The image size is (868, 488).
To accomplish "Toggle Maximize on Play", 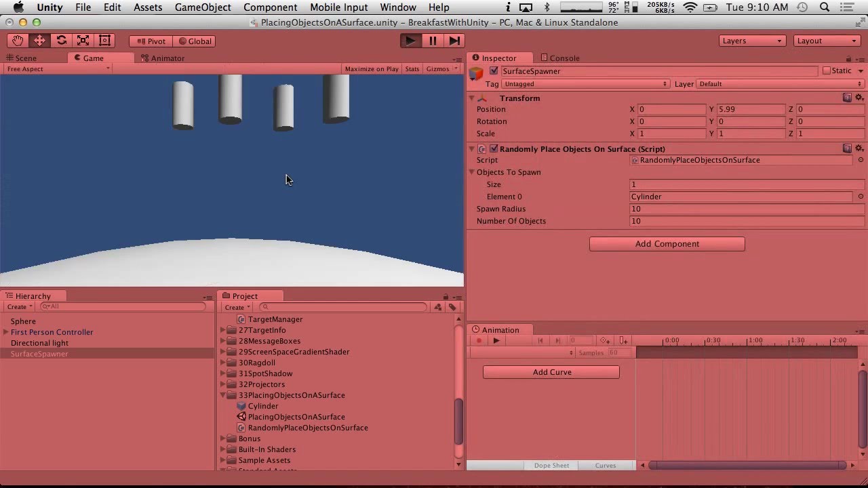I will 372,69.
